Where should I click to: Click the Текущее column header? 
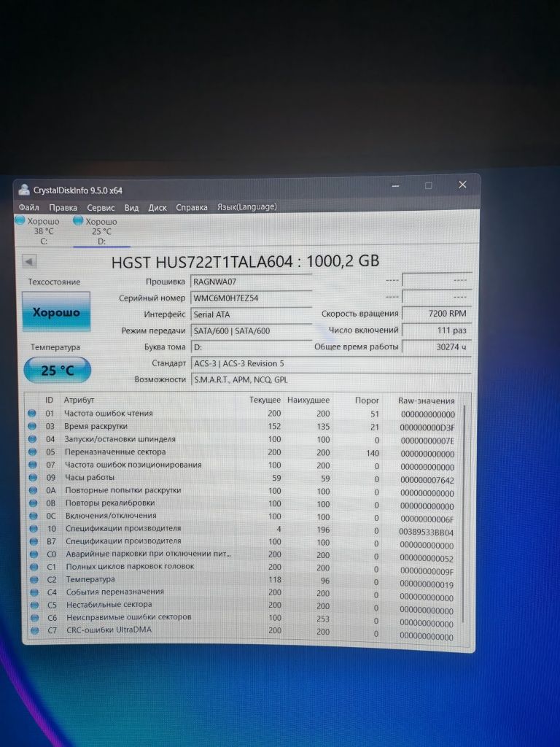265,400
